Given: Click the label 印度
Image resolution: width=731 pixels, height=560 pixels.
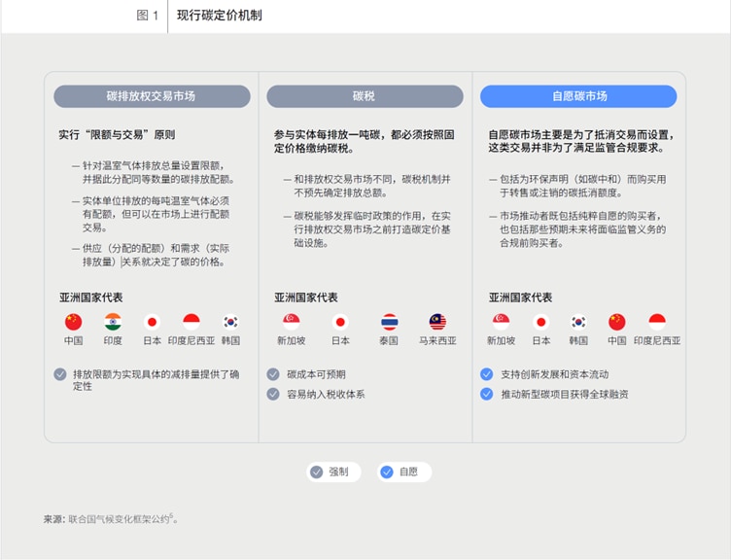Looking at the screenshot, I should [x=113, y=341].
